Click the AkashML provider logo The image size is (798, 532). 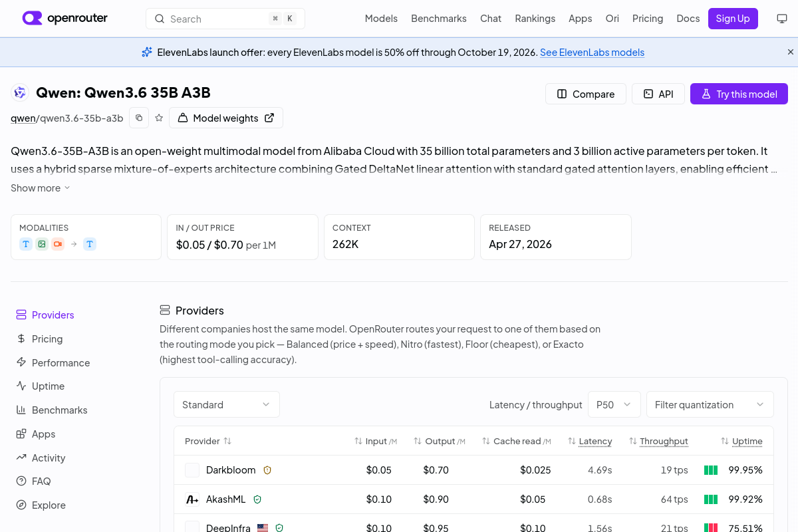pyautogui.click(x=192, y=499)
